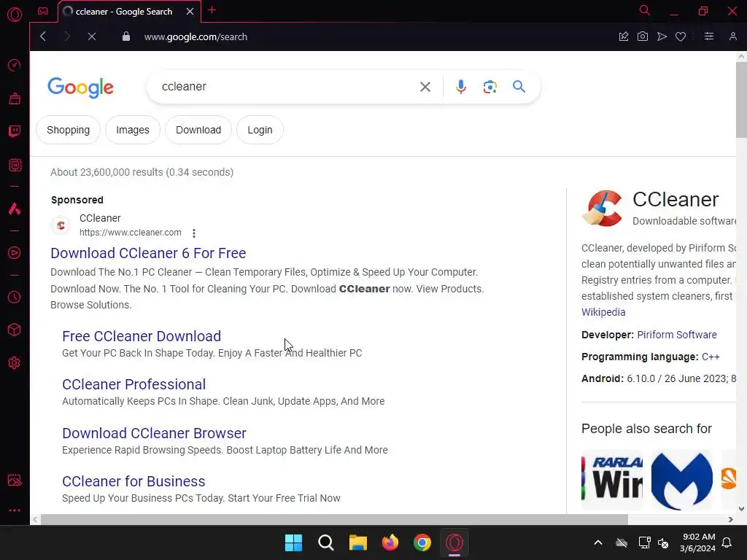The image size is (747, 560).
Task: Open Extensions cube icon in sidebar
Action: click(x=15, y=330)
